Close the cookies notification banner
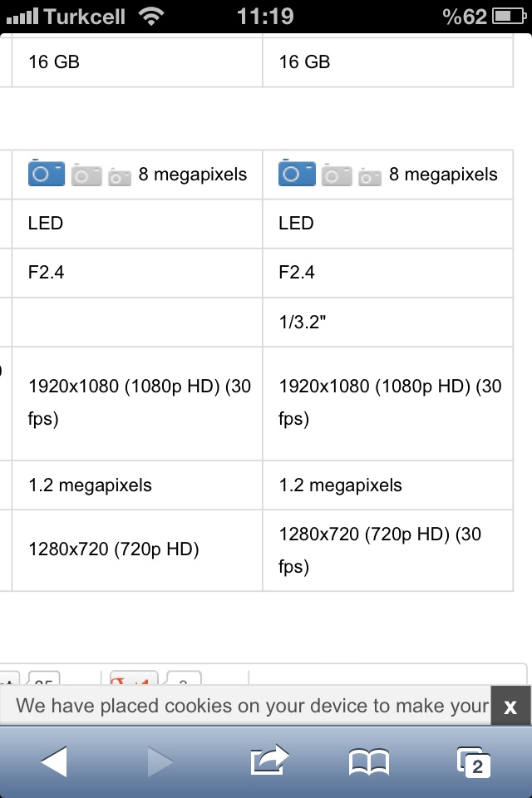Image resolution: width=532 pixels, height=798 pixels. 510,706
